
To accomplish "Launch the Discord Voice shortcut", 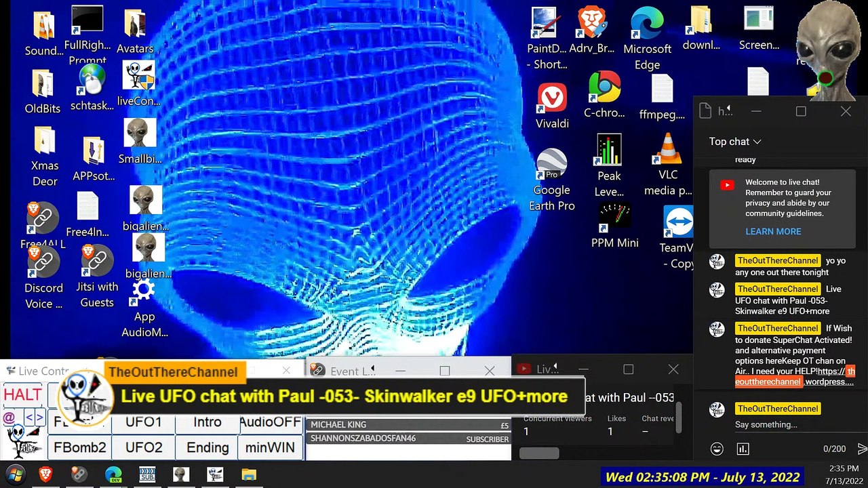I will click(x=43, y=278).
